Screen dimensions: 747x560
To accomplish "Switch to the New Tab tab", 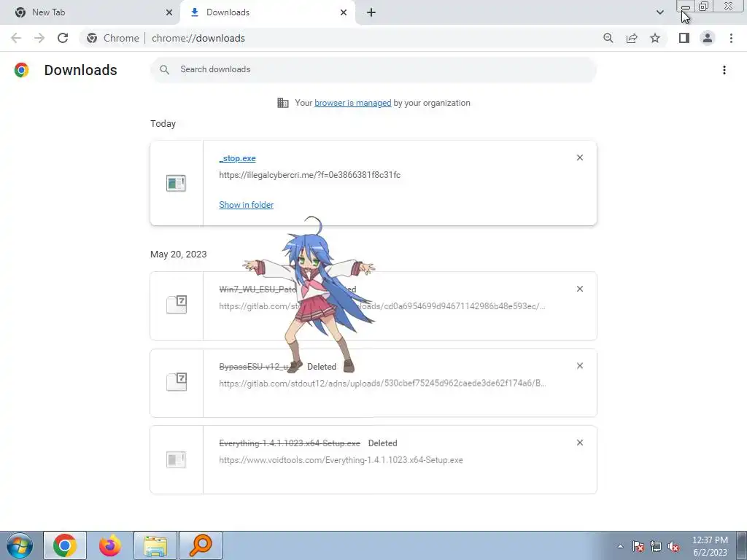I will point(90,12).
